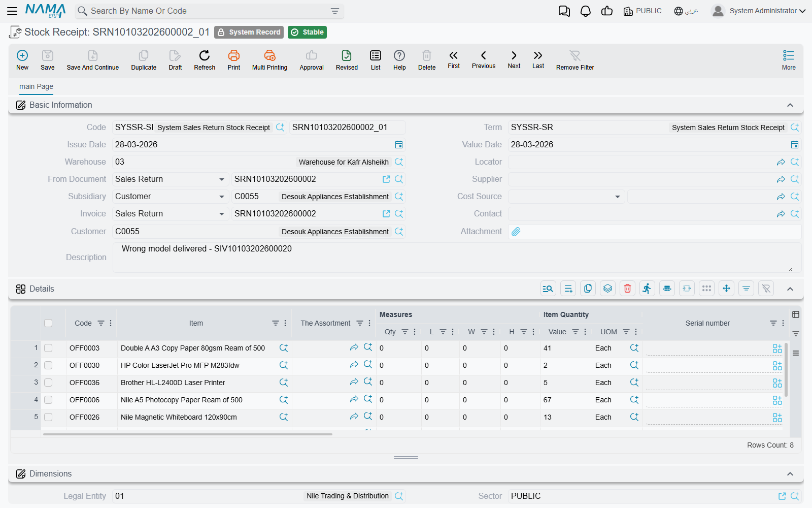Image resolution: width=812 pixels, height=508 pixels.
Task: Open grid column chooser icon
Action: pos(796,314)
